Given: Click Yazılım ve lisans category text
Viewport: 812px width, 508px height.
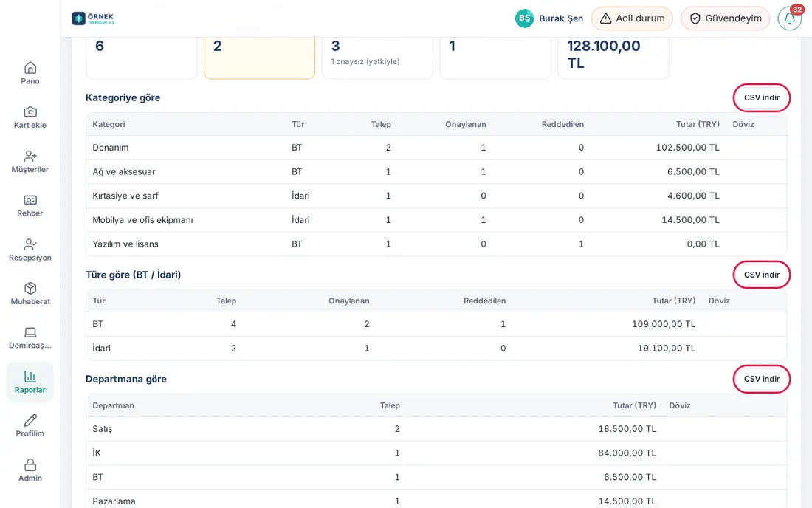Looking at the screenshot, I should (125, 244).
